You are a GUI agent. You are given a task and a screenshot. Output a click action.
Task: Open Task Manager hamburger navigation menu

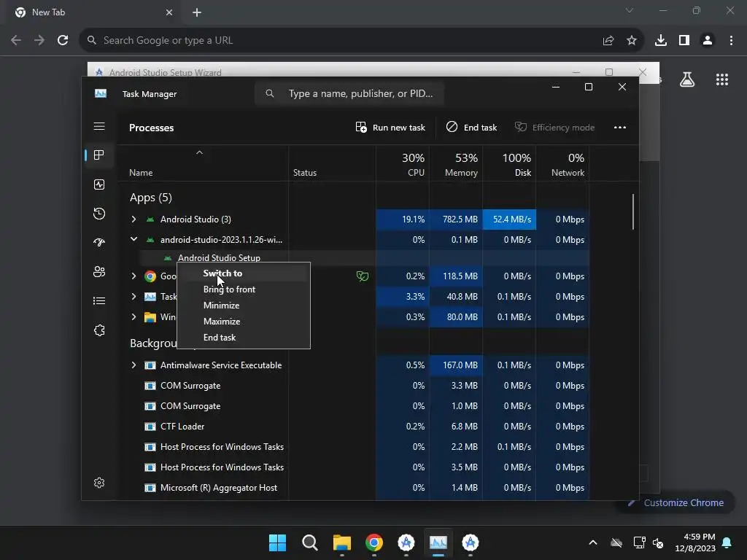(99, 126)
